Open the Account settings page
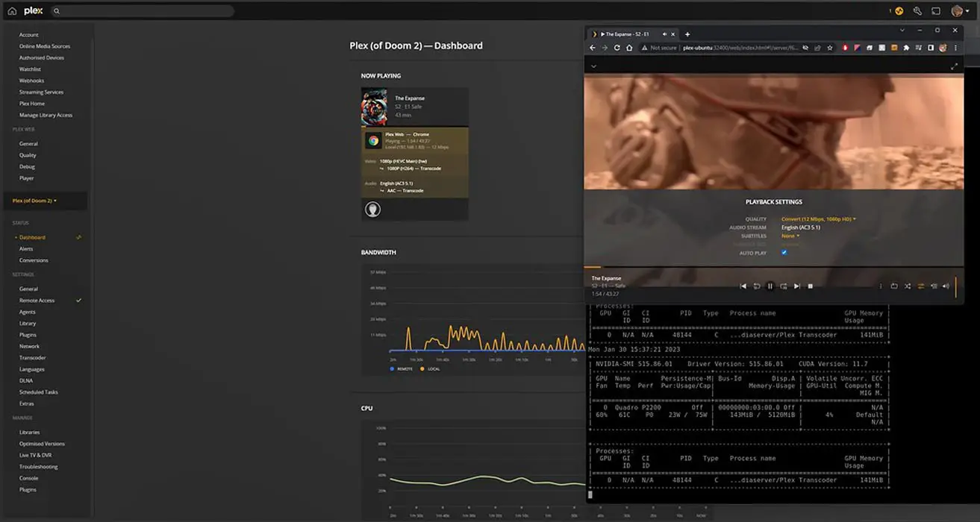The image size is (980, 522). pyautogui.click(x=29, y=35)
